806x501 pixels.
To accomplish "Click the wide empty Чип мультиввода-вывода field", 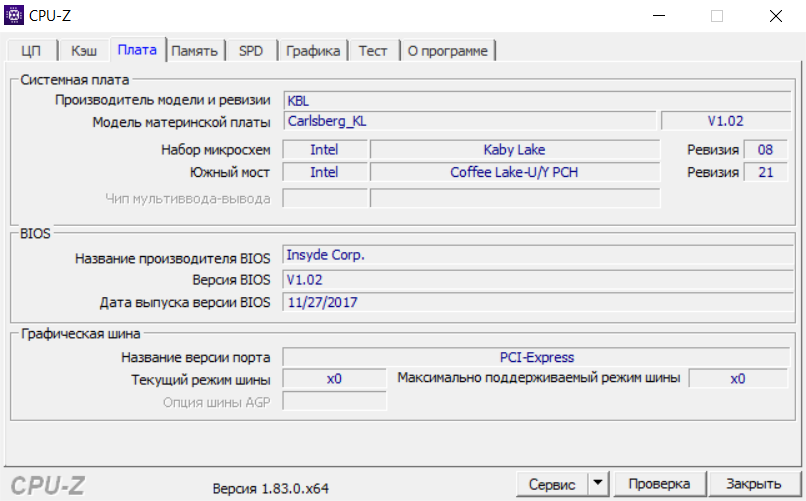I will tap(515, 198).
